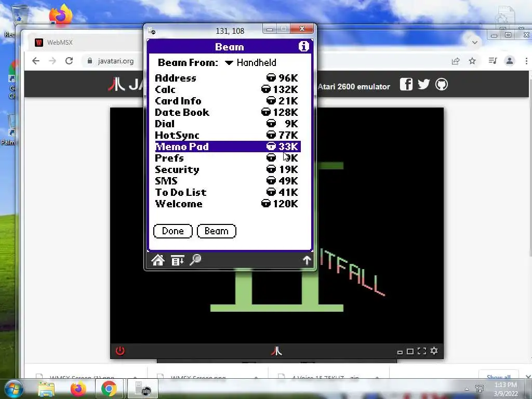Select HotSync in the Beam list
Image resolution: width=532 pixels, height=399 pixels.
(227, 135)
